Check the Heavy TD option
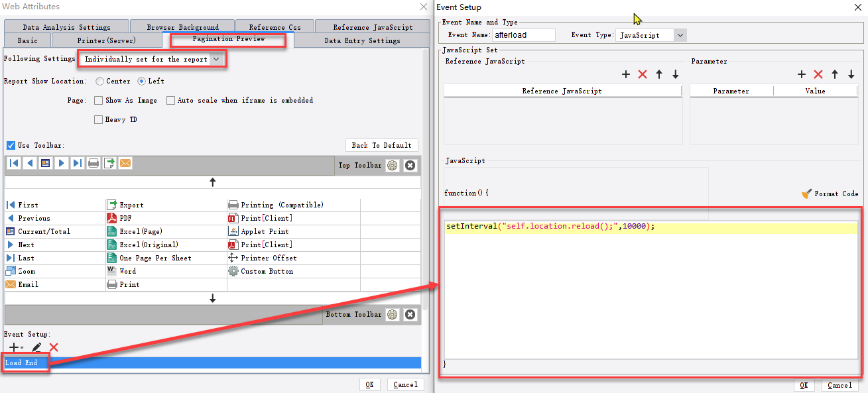Viewport: 868px width, 393px height. point(99,120)
